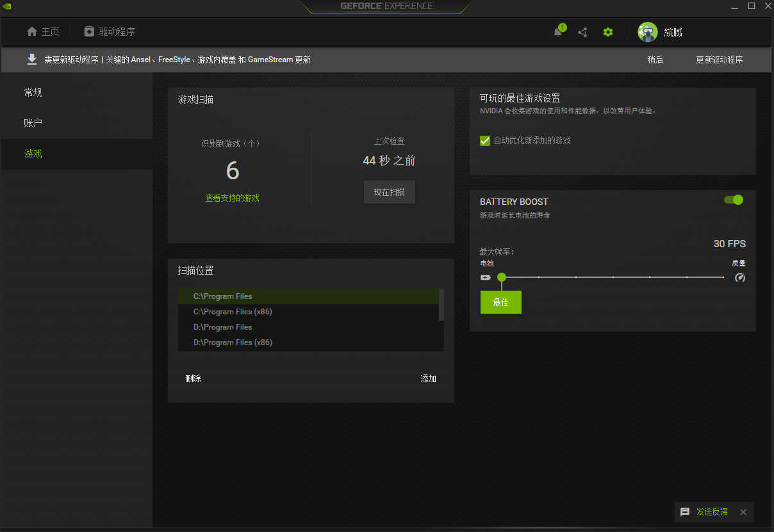This screenshot has height=532, width=774.
Task: Click the green 最佳 button
Action: click(501, 302)
